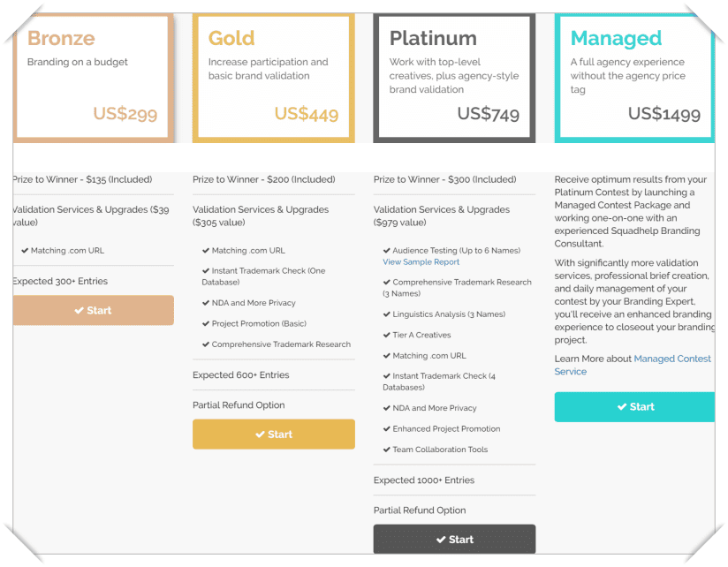Click the Bronze package Start button
The width and height of the screenshot is (728, 567).
pyautogui.click(x=94, y=310)
